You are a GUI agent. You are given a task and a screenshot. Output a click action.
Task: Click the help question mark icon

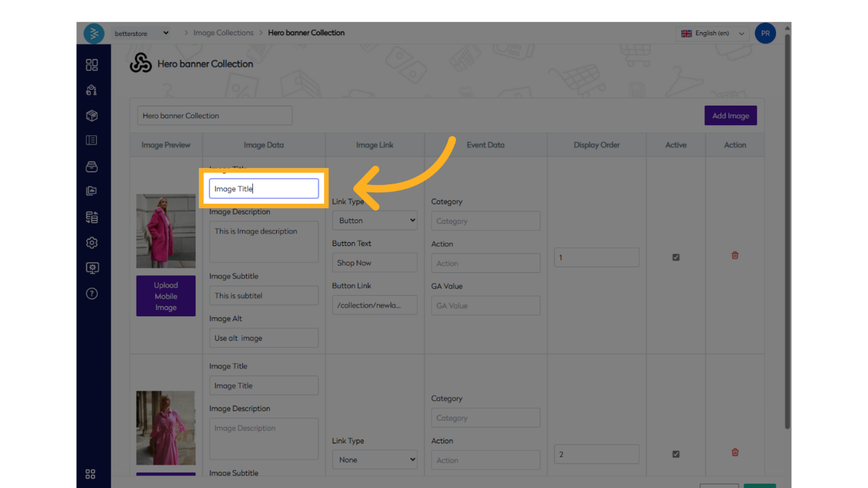tap(92, 294)
